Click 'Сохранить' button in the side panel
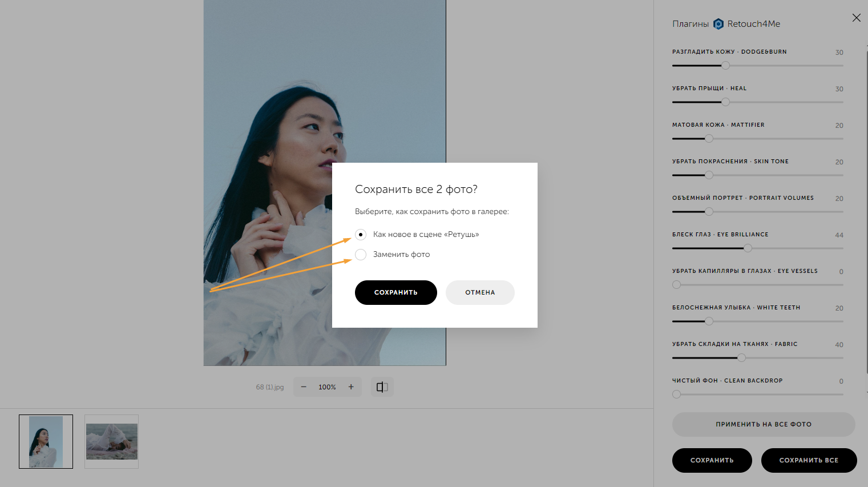The height and width of the screenshot is (487, 868). coord(712,460)
